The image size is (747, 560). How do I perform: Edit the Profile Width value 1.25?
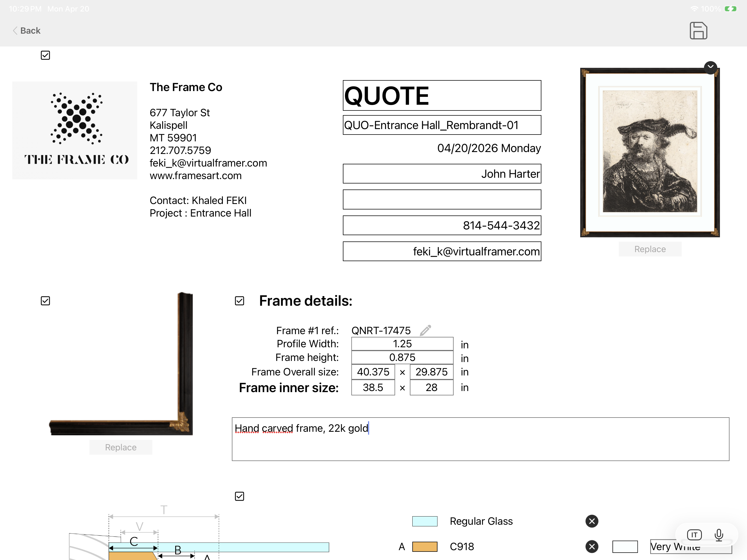402,343
